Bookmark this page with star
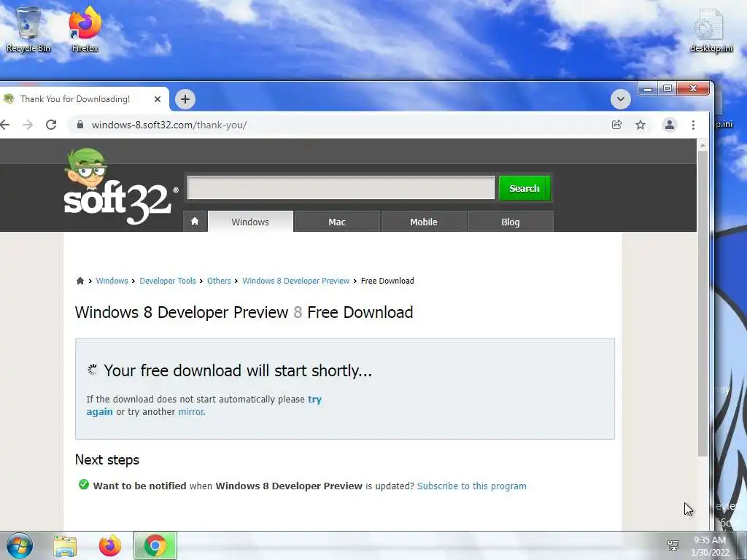The width and height of the screenshot is (747, 560). click(640, 125)
